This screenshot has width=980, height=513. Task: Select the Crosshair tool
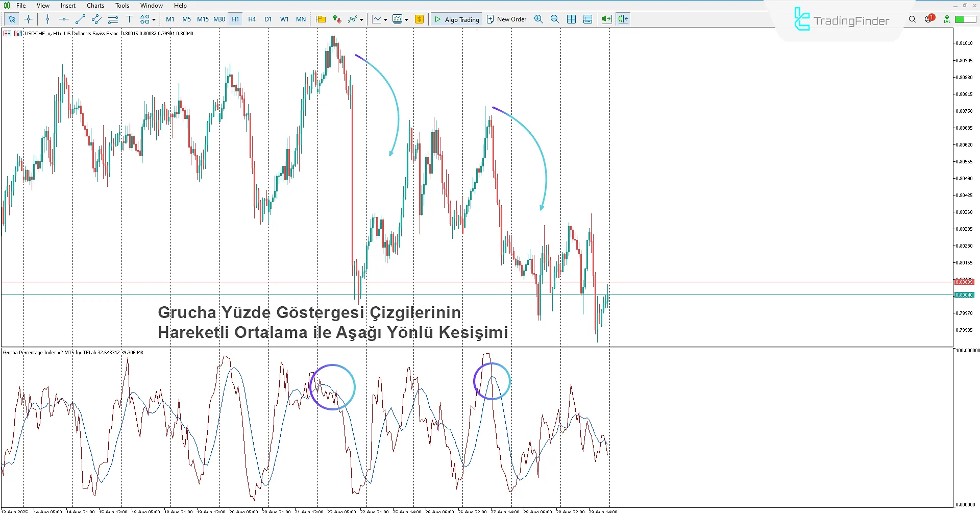pyautogui.click(x=28, y=19)
